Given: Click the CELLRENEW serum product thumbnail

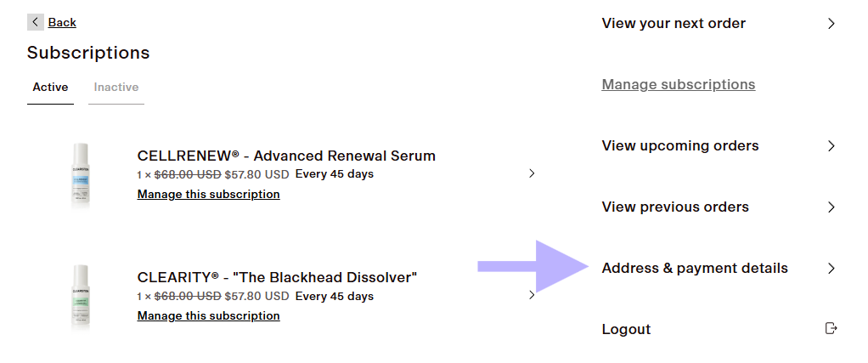Looking at the screenshot, I should [81, 175].
